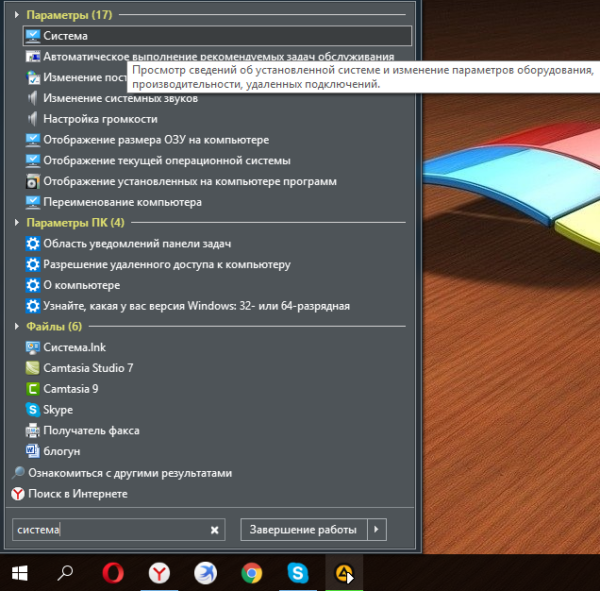
Task: Launch Camtasia Studio 7 icon
Action: [33, 368]
